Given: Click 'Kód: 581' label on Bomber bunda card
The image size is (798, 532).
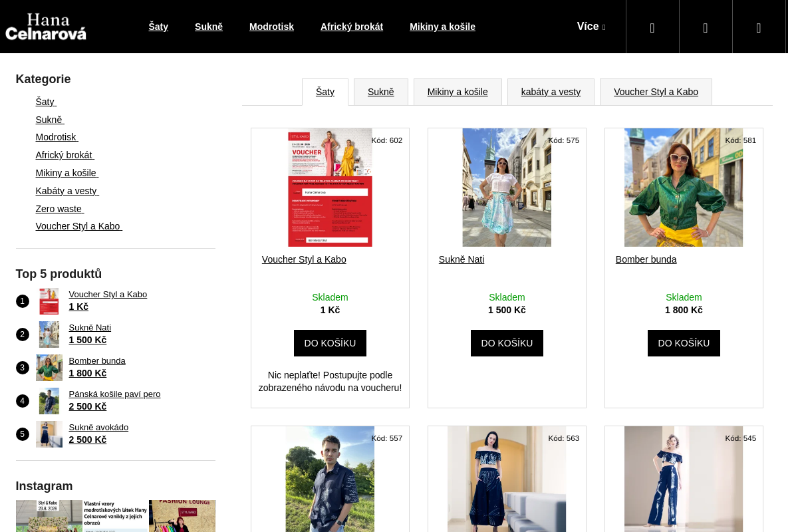Looking at the screenshot, I should click(741, 140).
